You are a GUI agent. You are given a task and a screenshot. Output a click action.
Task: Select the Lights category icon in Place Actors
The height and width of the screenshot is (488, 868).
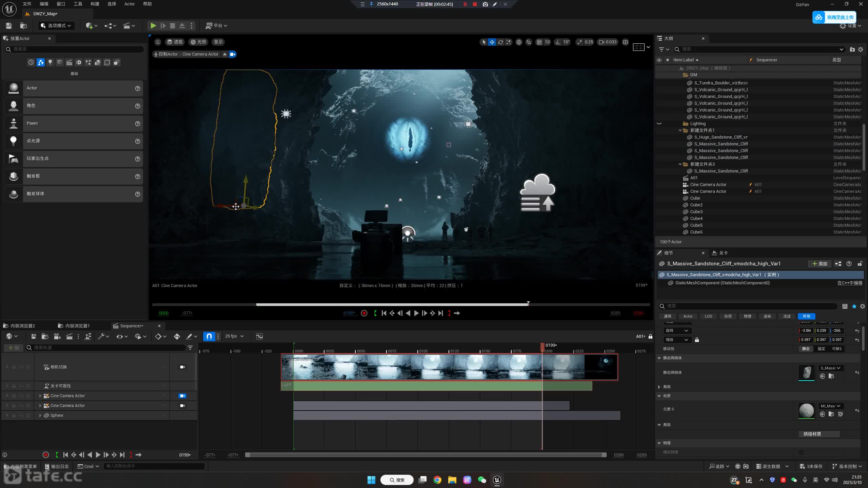(x=50, y=62)
